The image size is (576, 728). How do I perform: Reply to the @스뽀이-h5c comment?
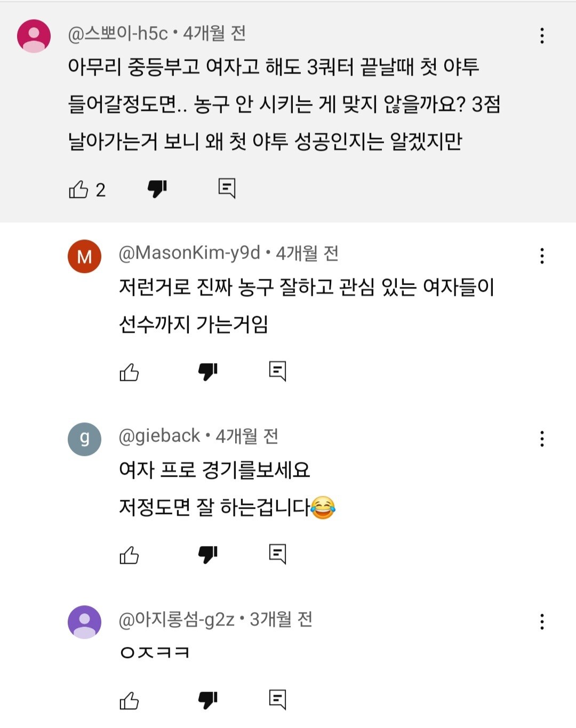[227, 188]
